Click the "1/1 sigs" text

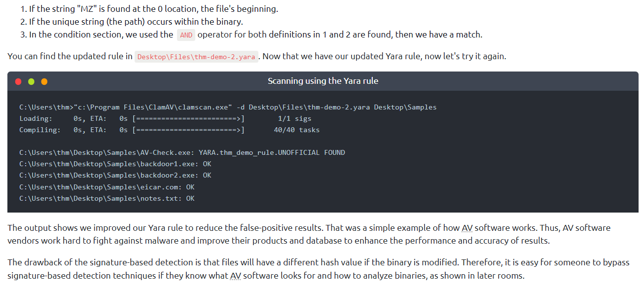click(294, 118)
